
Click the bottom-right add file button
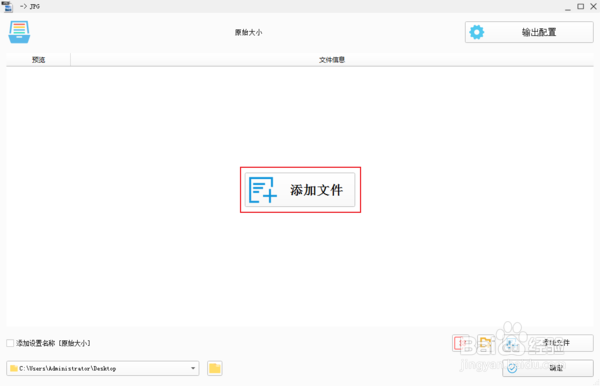pyautogui.click(x=547, y=343)
